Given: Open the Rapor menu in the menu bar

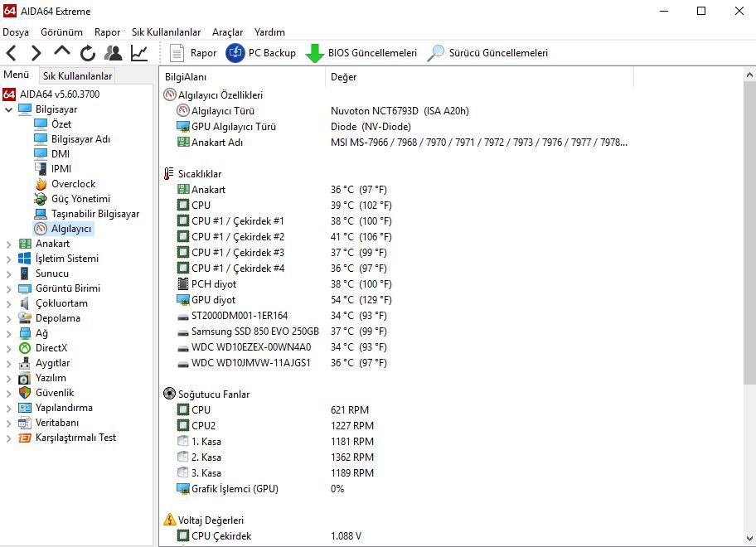Looking at the screenshot, I should coord(107,32).
